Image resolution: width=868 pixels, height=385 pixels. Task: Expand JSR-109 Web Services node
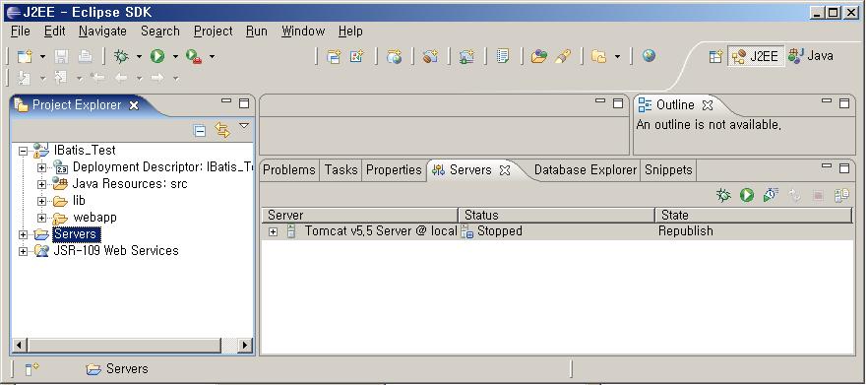point(23,251)
